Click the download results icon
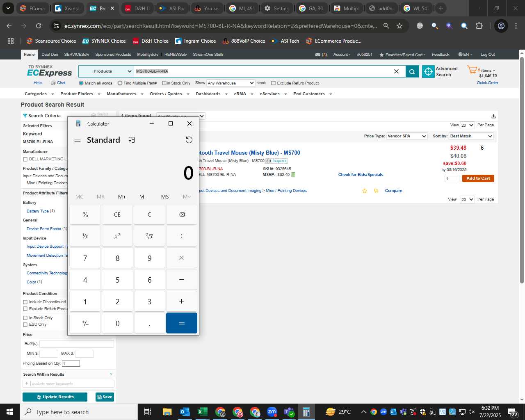 pos(493,116)
